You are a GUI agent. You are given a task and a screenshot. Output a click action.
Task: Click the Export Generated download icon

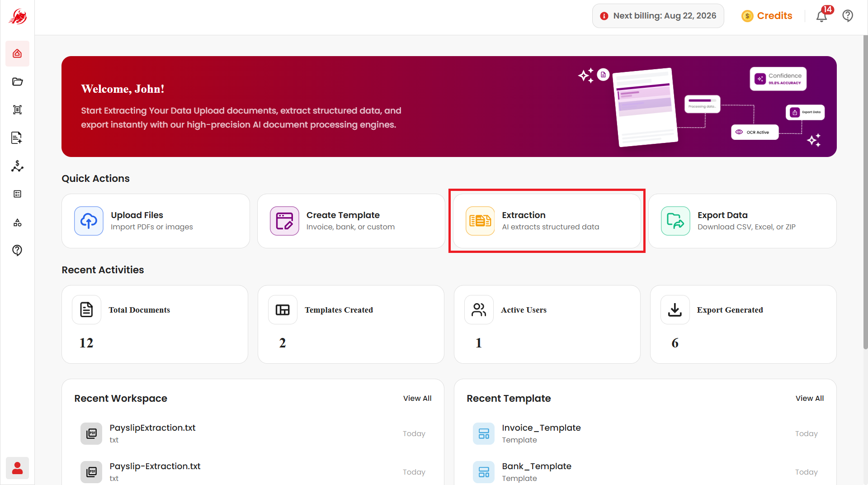tap(675, 310)
